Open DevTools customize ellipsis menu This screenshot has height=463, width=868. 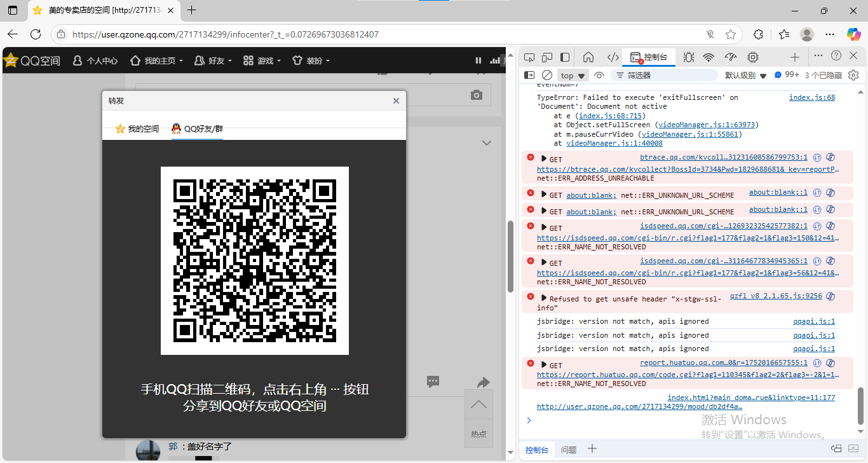click(x=818, y=56)
